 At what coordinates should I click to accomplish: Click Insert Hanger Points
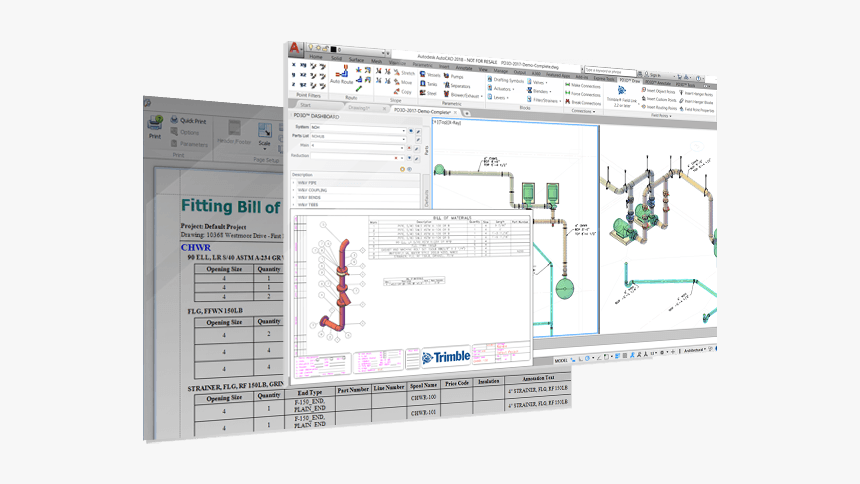click(696, 94)
